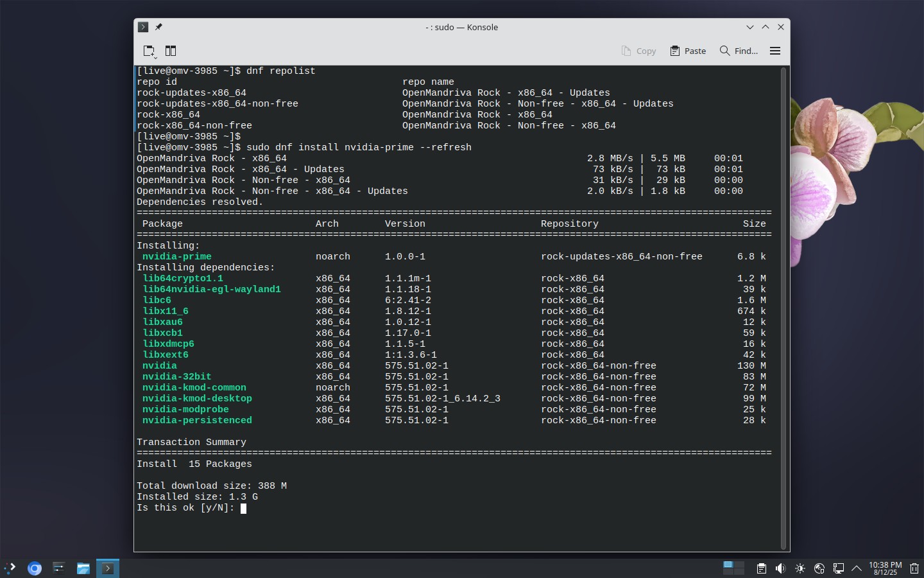
Task: Open the clipboard tray icon
Action: [761, 568]
